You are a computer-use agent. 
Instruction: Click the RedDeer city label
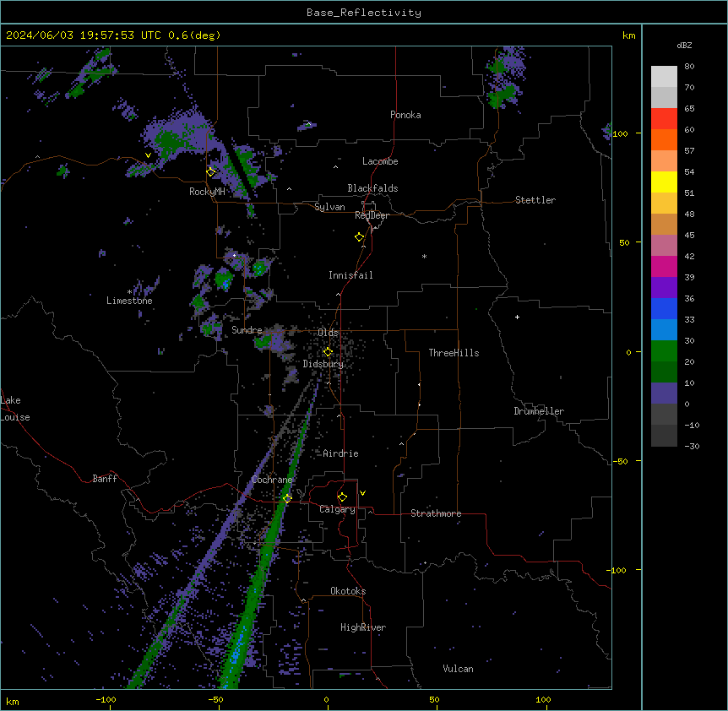point(372,215)
